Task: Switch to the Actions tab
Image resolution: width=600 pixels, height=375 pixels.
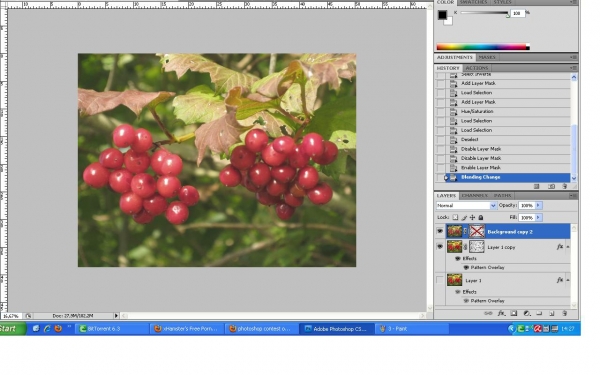Action: pos(476,68)
